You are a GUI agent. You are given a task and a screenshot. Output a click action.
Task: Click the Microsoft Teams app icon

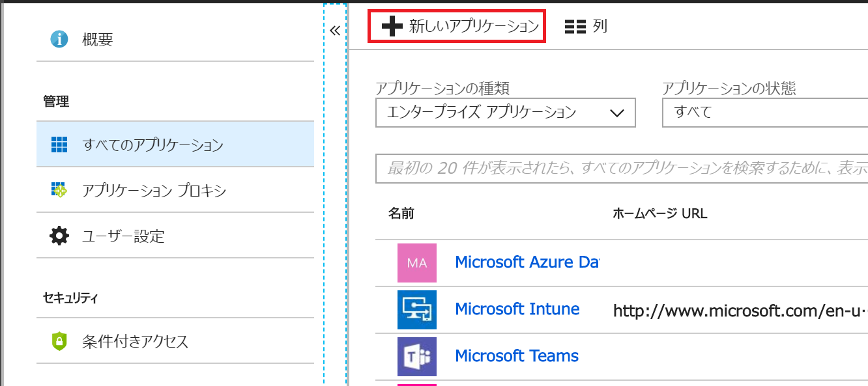pyautogui.click(x=416, y=357)
